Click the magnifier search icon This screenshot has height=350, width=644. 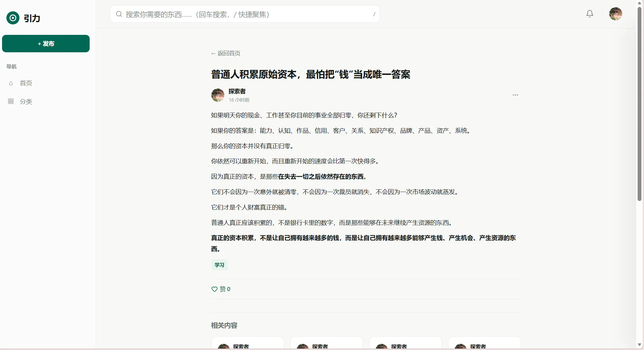pos(119,14)
